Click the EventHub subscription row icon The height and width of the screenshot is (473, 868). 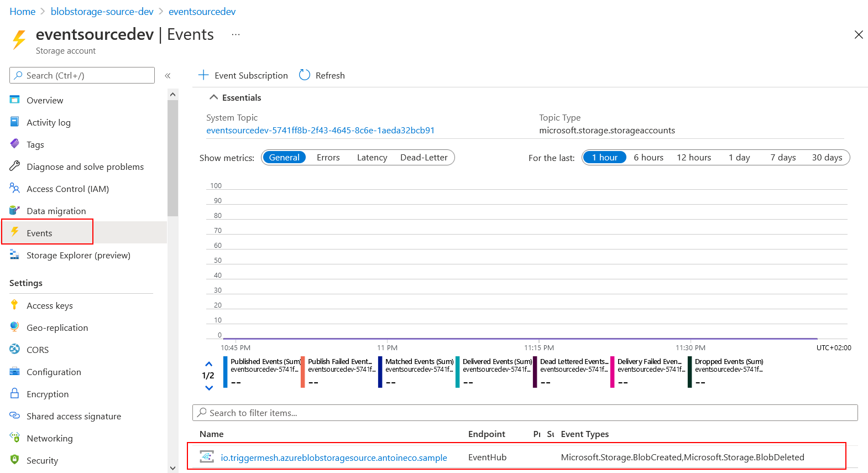pos(207,457)
